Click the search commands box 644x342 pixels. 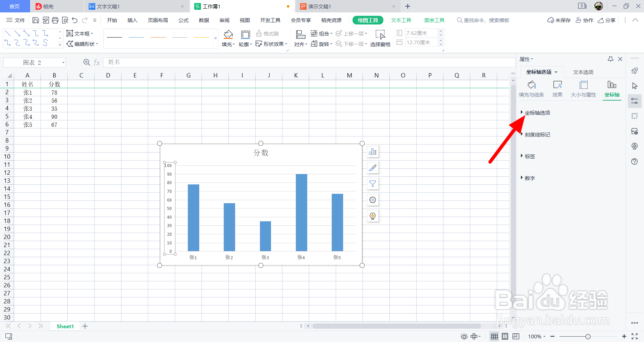(483, 20)
